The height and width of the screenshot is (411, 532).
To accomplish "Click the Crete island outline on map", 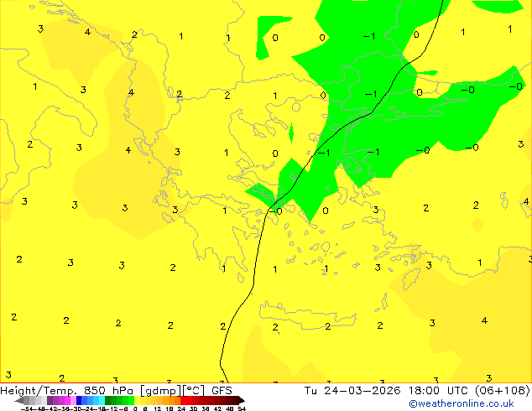I will coord(307,315).
